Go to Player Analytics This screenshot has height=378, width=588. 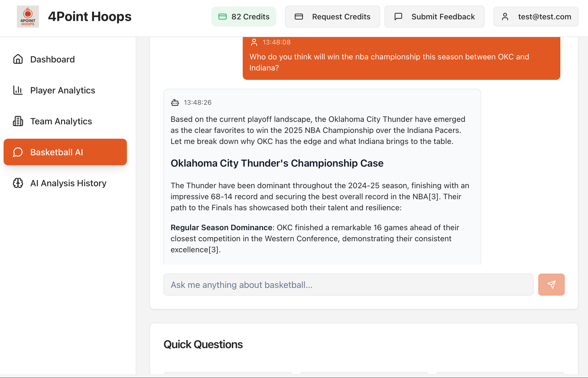(63, 90)
